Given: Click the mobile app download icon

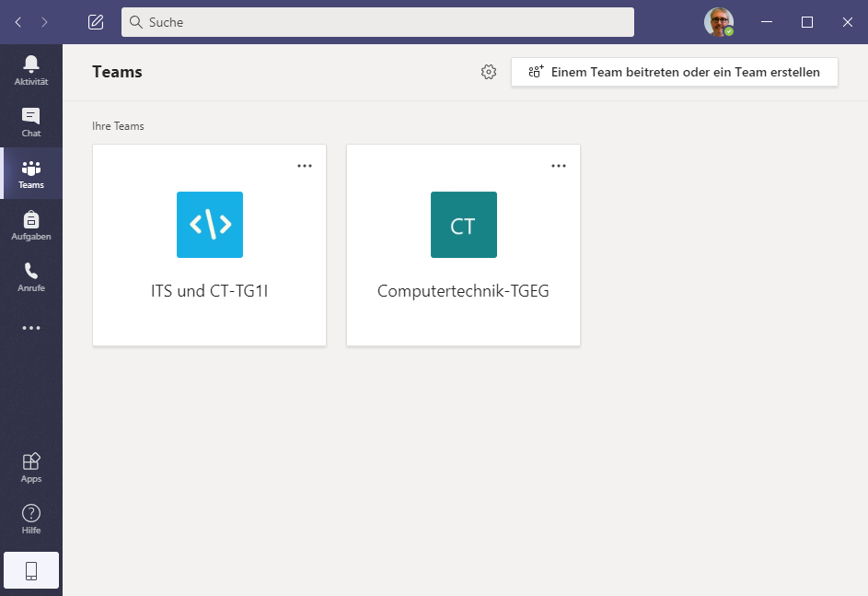Looking at the screenshot, I should (31, 570).
